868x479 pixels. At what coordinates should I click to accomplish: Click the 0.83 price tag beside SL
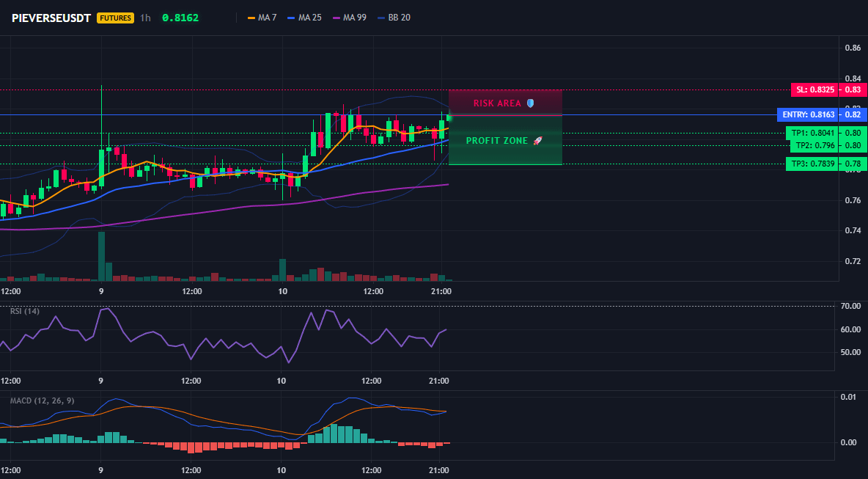852,89
